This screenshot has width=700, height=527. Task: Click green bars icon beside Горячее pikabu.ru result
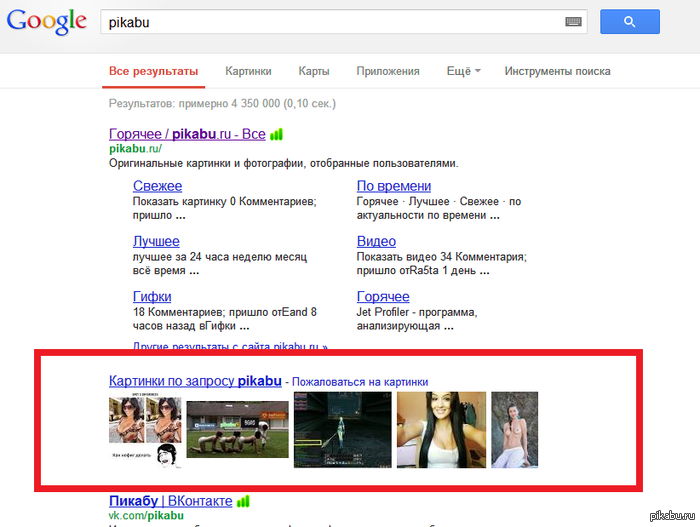coord(277,134)
